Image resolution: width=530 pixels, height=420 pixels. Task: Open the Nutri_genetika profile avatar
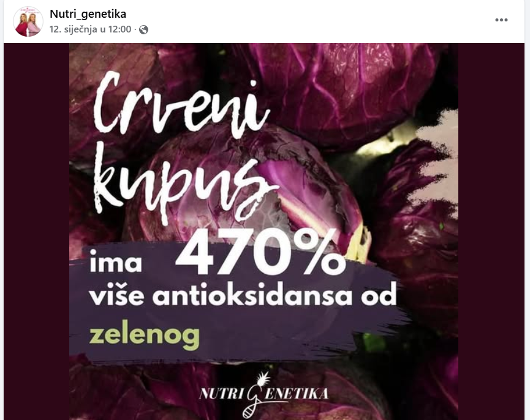coord(28,21)
